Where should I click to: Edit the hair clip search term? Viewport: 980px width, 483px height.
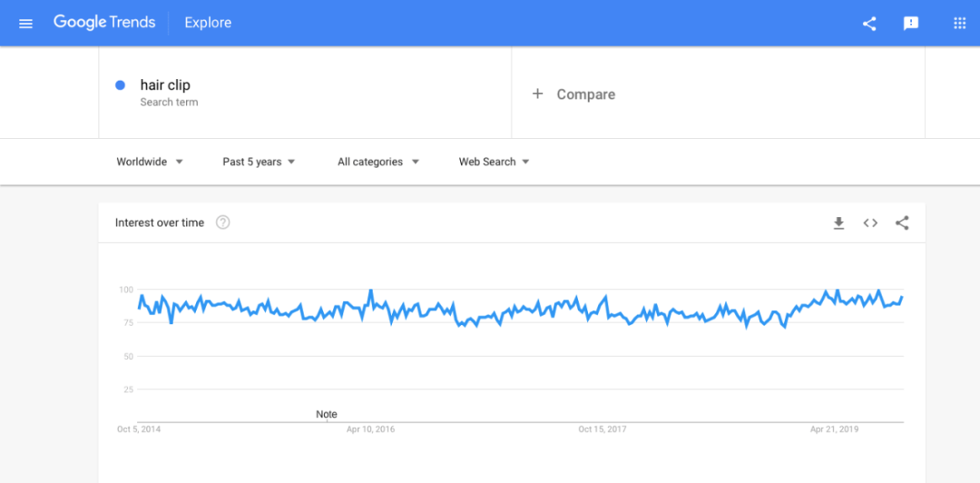click(165, 85)
